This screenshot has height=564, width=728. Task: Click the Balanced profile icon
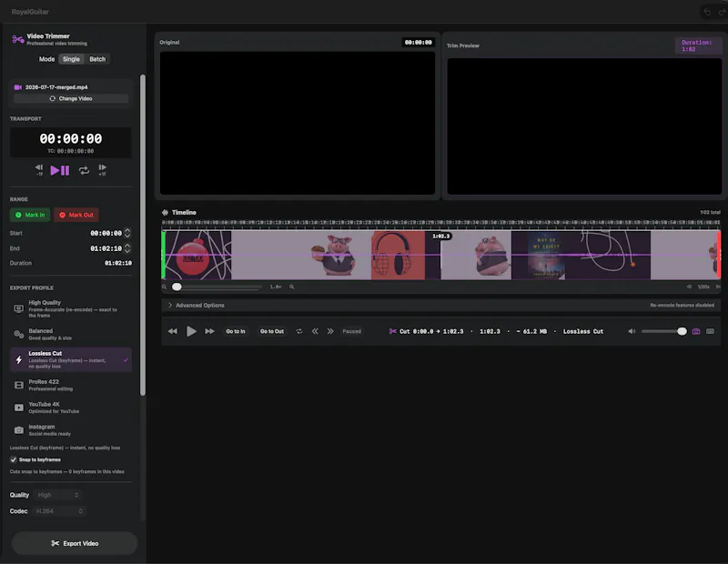(x=18, y=334)
